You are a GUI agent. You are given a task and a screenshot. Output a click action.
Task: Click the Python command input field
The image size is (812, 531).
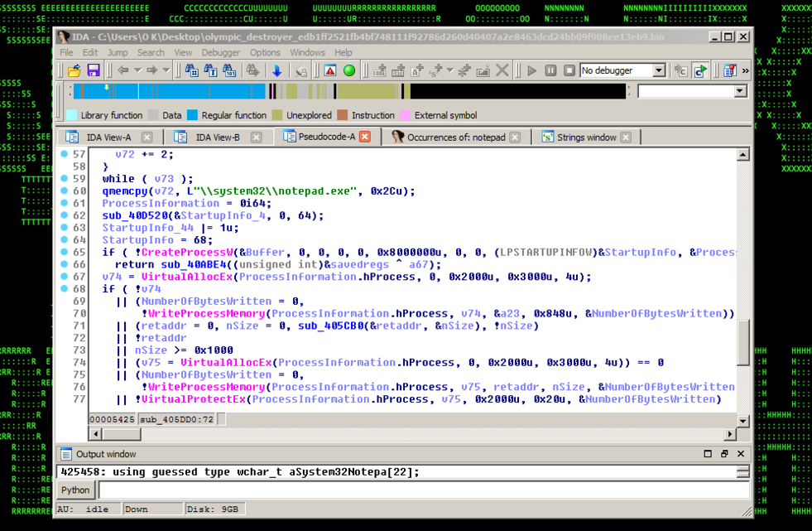click(x=422, y=490)
